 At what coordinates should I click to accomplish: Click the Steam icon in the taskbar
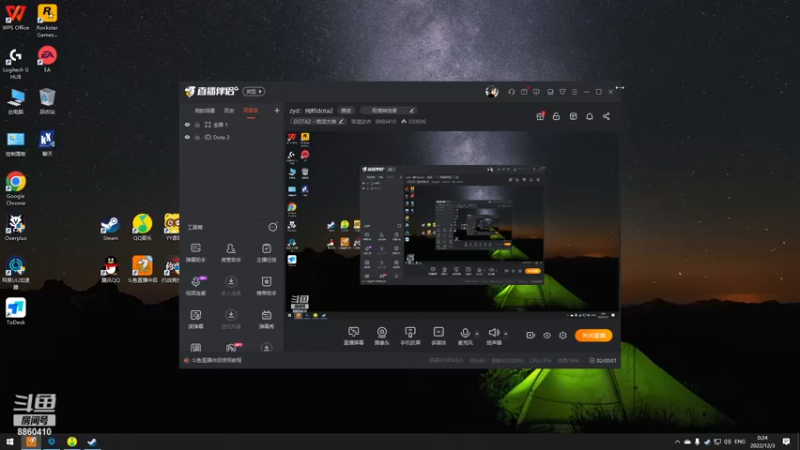click(92, 441)
